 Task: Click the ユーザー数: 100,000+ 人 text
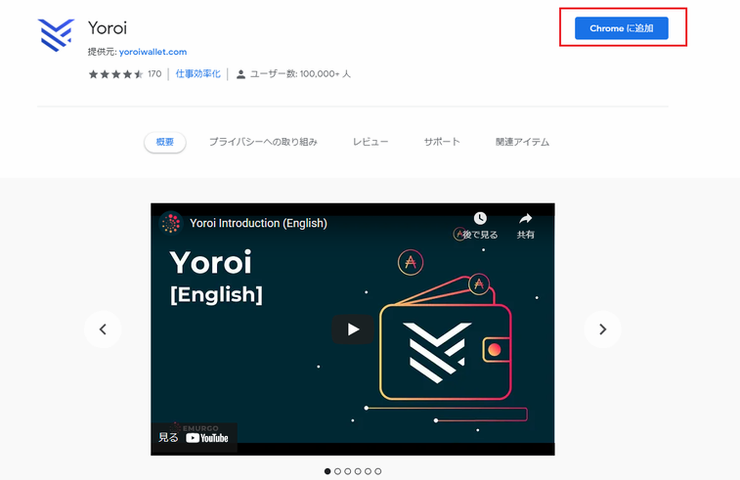300,74
